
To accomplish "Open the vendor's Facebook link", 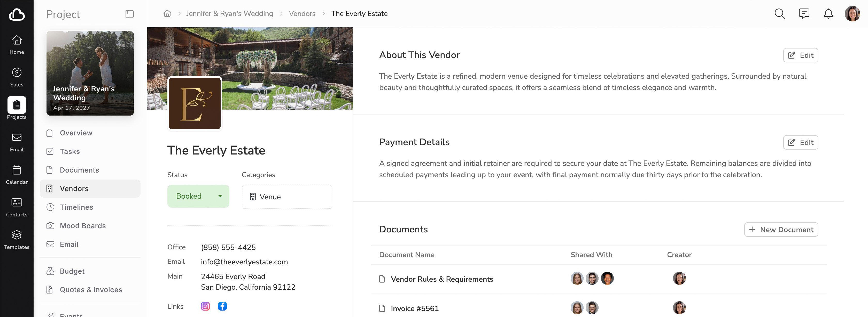I will (222, 306).
